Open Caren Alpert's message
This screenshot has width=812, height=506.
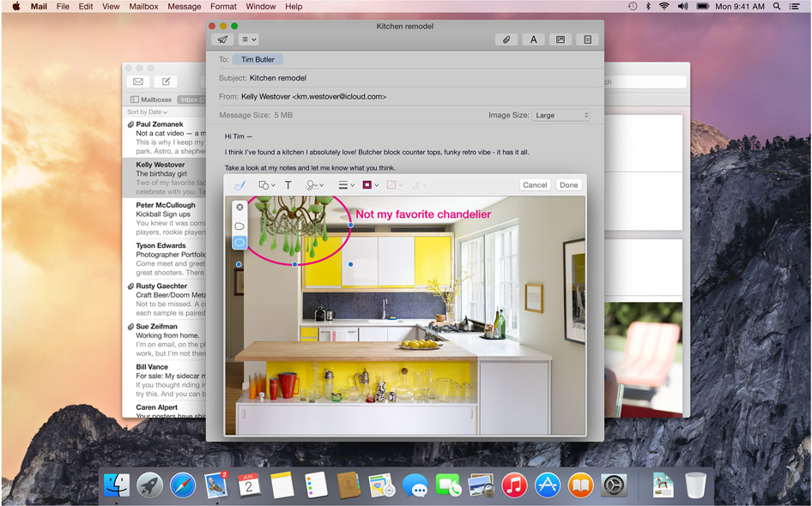pos(164,410)
